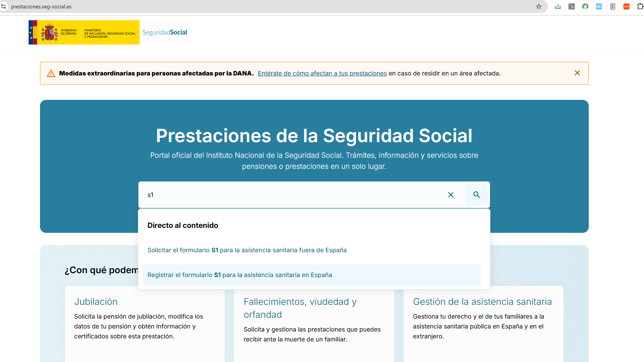The image size is (644, 362).
Task: Click the green robot extension icon
Action: [585, 6]
